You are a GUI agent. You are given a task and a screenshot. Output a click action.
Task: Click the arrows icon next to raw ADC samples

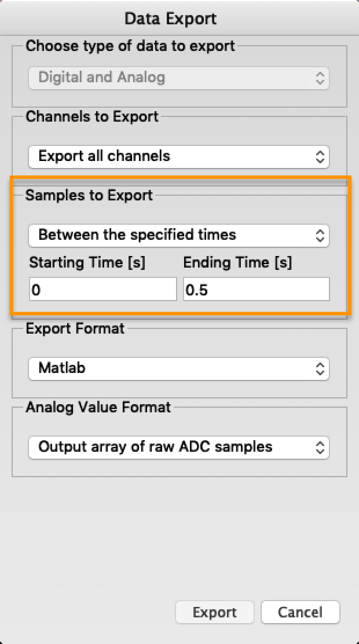[320, 447]
